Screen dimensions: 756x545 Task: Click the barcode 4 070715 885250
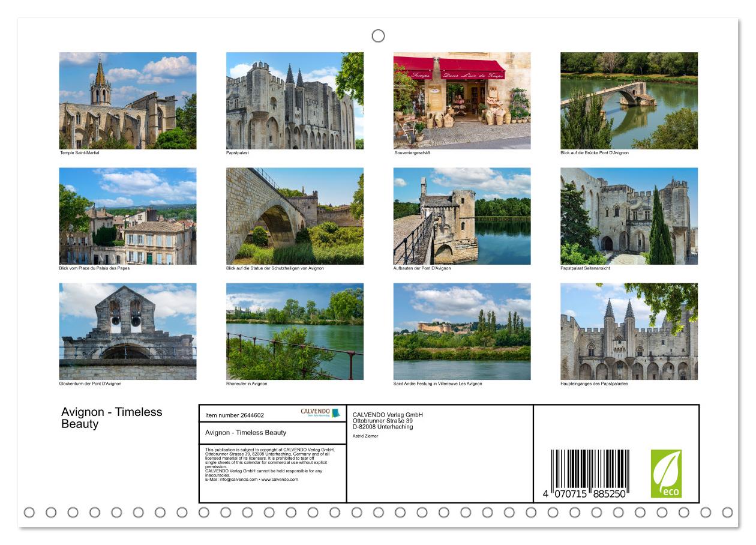(585, 475)
